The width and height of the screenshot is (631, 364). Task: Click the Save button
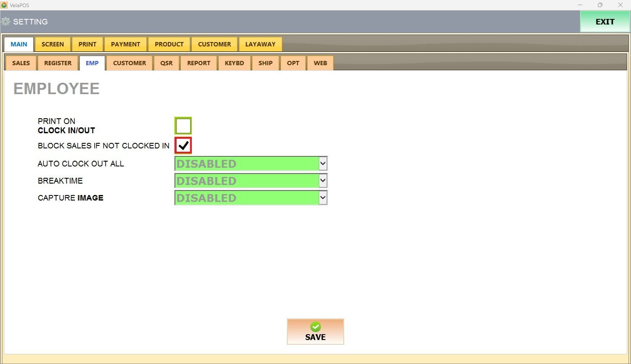click(315, 332)
